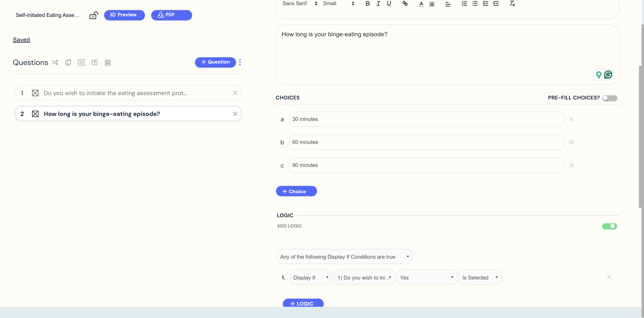
Task: Click the calendar/schedule icon
Action: click(x=108, y=62)
